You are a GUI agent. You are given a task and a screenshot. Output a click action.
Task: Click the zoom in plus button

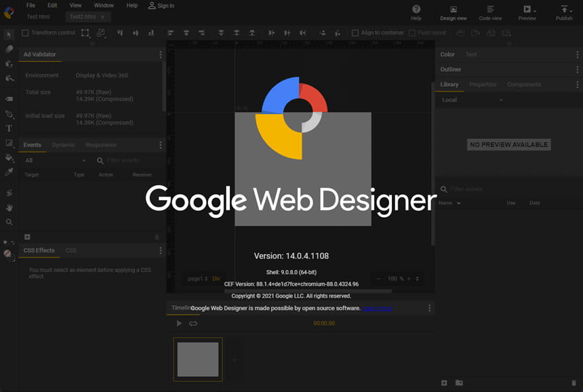[x=409, y=279]
